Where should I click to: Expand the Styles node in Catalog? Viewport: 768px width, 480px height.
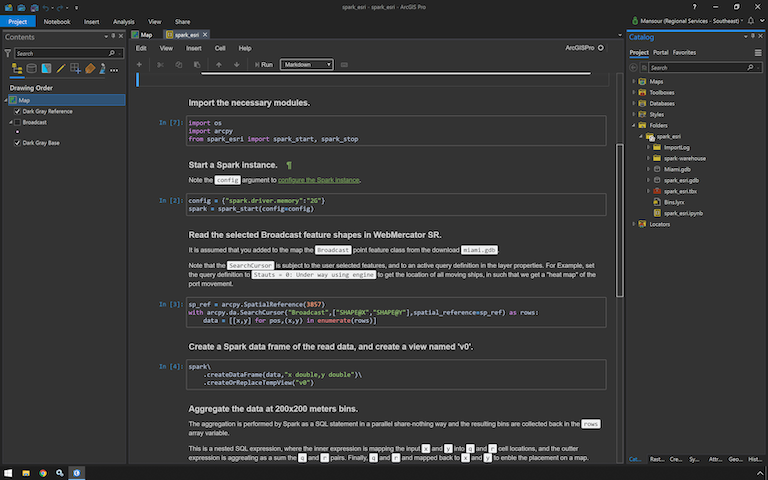click(633, 114)
